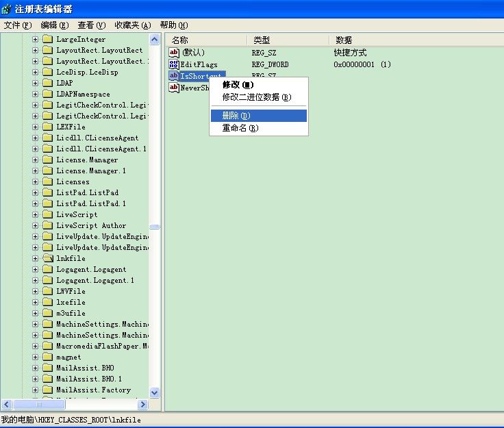Screen dimensions: 504x428
Task: Click the tree scroll down arrow
Action: coord(155,392)
